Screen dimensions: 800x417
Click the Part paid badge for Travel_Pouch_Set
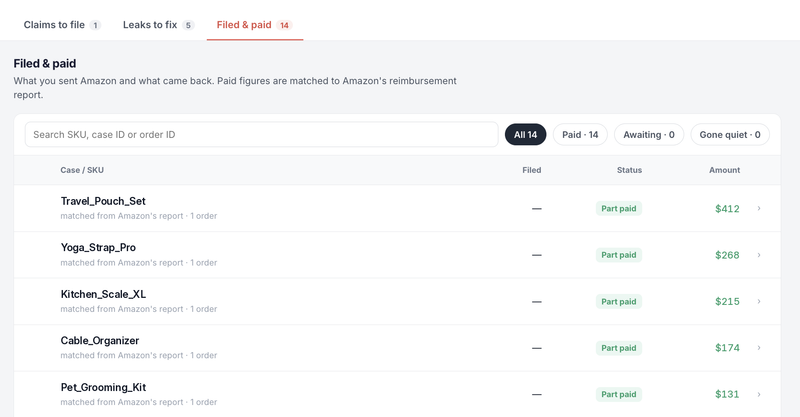(x=618, y=208)
